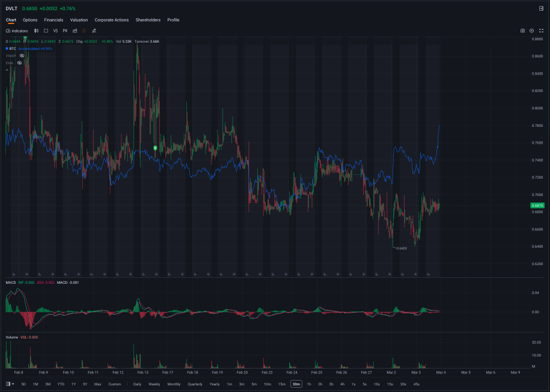Screen dimensions: 550x392
Task: Select the 1M range
Action: (x=35, y=384)
